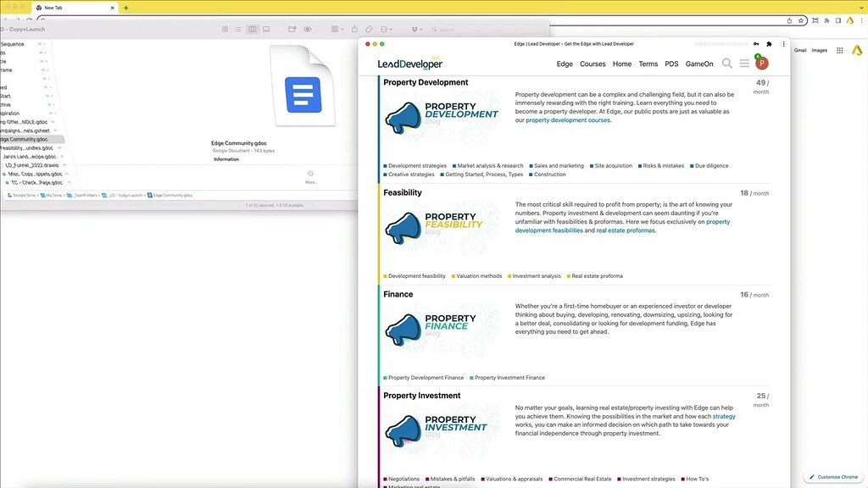Click the 'Market analysis & research' tag
This screenshot has width=868, height=488.
tap(487, 166)
